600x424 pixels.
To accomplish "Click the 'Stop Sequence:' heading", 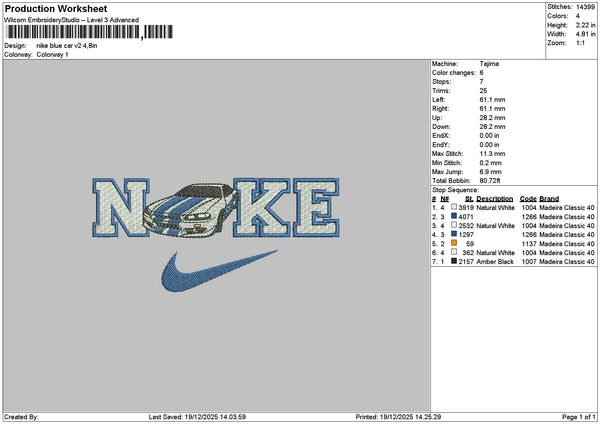I will [x=455, y=190].
